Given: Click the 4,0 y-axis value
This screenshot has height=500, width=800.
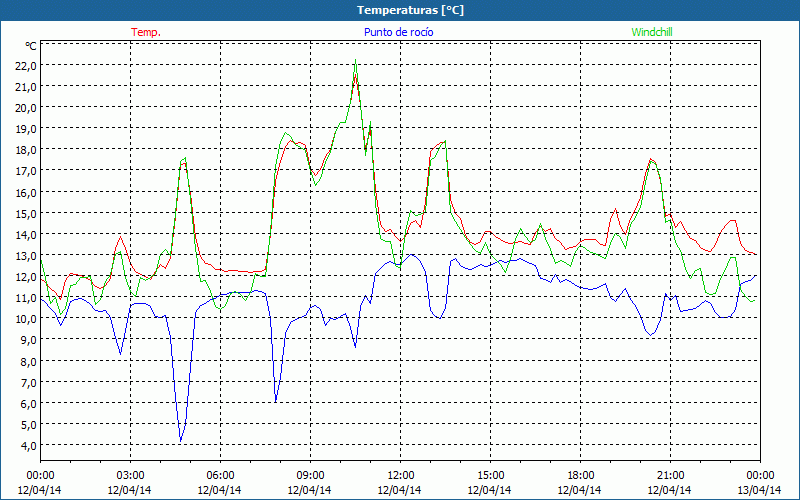Looking at the screenshot, I should pos(28,446).
